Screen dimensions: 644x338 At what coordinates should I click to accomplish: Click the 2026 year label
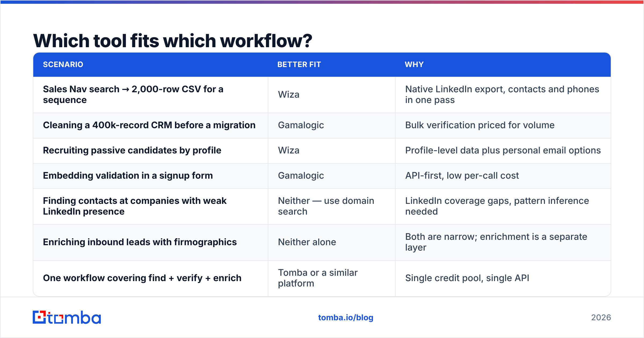601,318
